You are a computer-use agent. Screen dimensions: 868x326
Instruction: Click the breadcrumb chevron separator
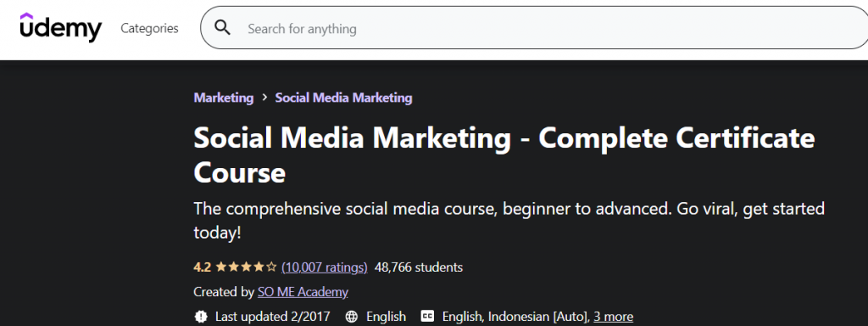click(x=264, y=98)
